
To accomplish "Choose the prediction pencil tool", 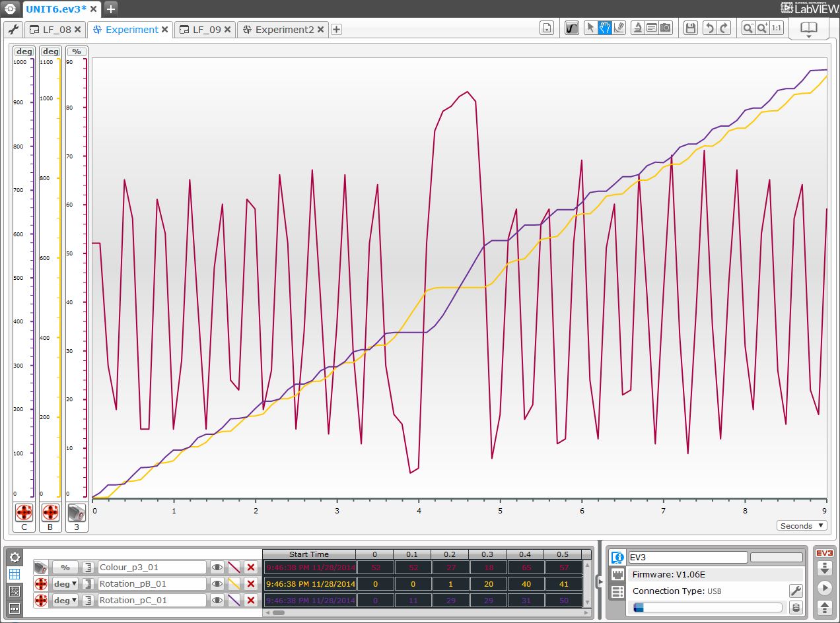I will click(619, 28).
